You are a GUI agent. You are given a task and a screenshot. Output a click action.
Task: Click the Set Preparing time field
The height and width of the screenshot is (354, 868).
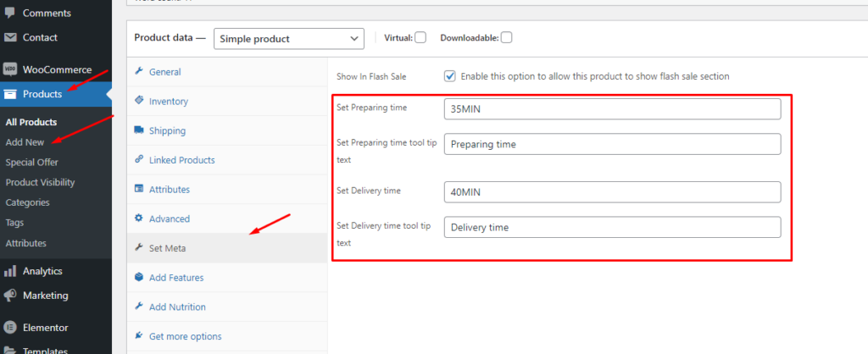tap(611, 109)
